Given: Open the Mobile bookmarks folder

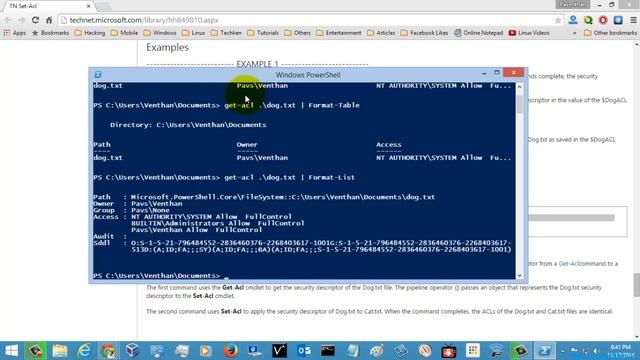Looking at the screenshot, I should (124, 33).
